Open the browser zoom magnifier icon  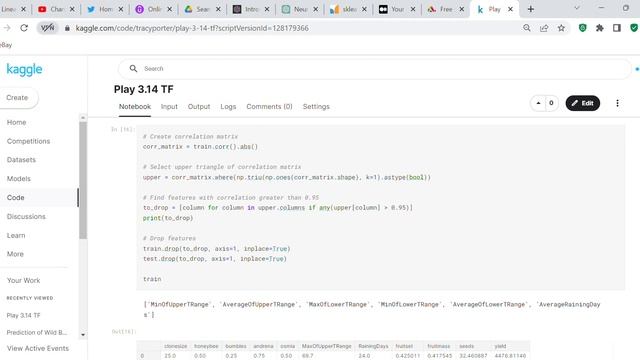point(527,28)
